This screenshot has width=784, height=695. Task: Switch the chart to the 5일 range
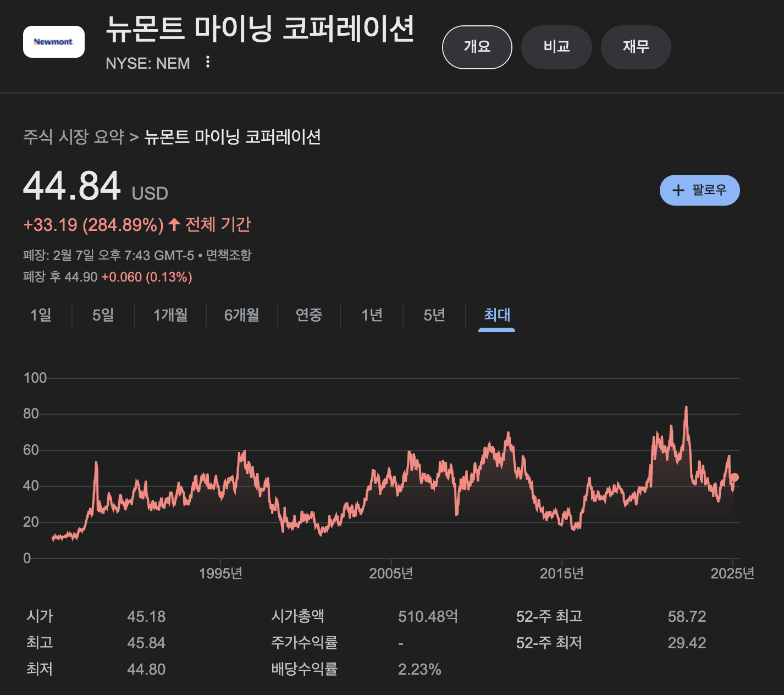click(103, 315)
